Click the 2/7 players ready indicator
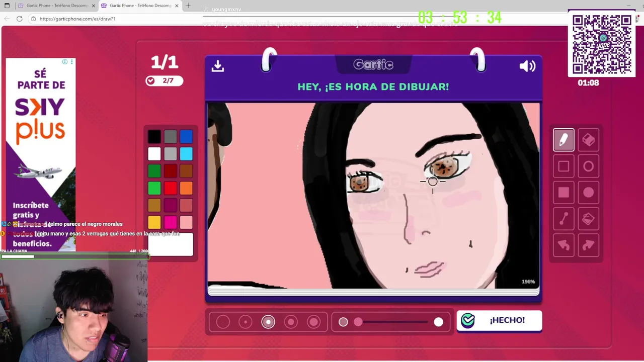Screen dimensions: 644x362 [165, 80]
